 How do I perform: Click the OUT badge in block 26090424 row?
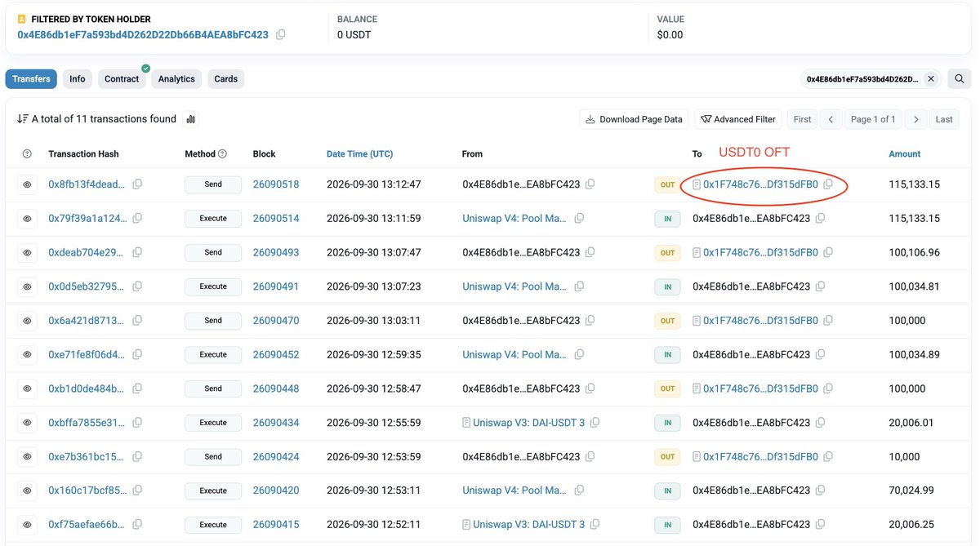668,457
